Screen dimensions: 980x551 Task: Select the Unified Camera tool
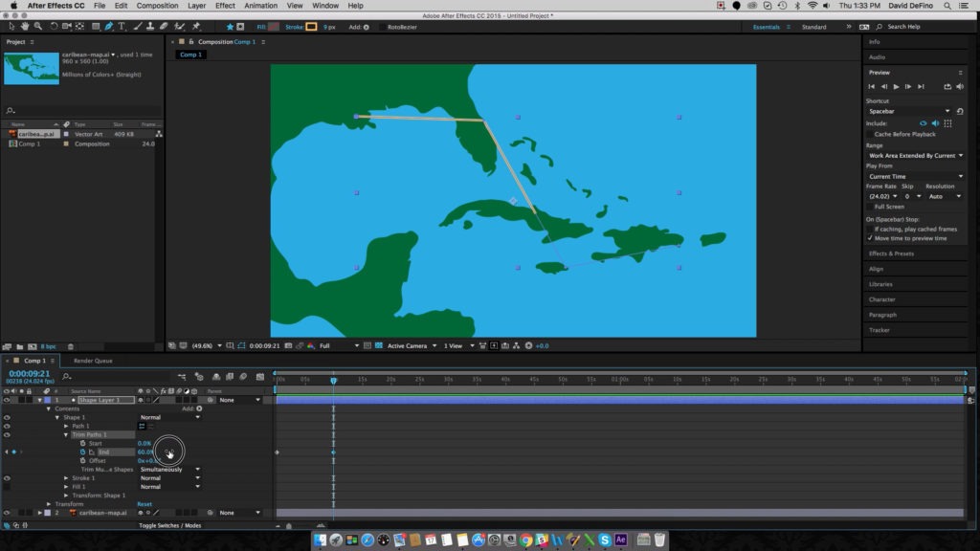click(66, 26)
